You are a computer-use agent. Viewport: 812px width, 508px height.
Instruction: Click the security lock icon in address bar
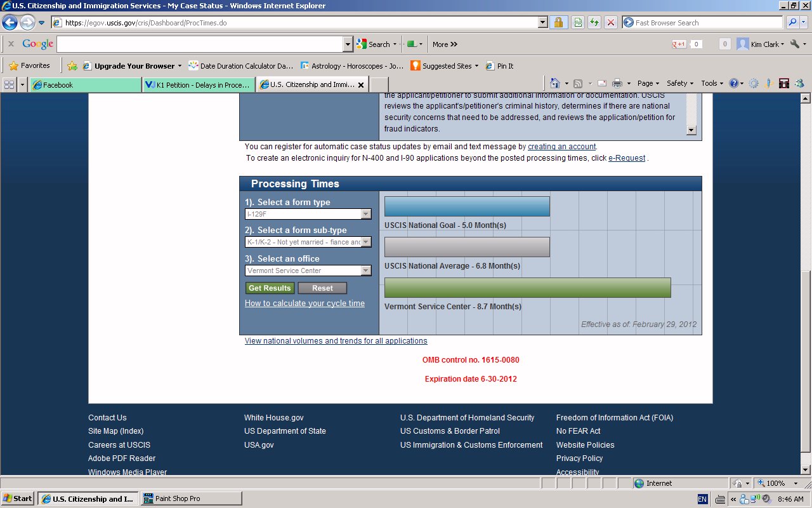click(x=559, y=23)
